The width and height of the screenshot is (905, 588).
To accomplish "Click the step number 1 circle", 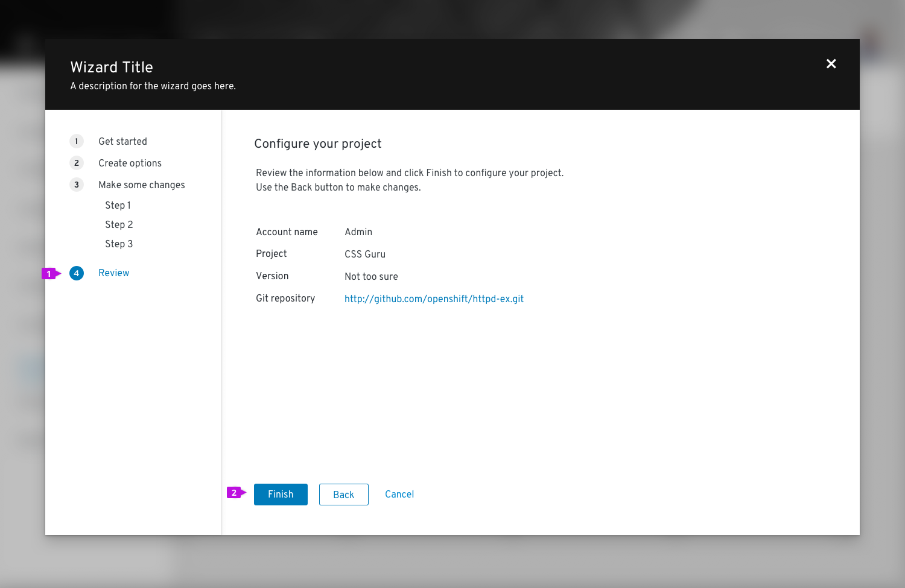I will 77,141.
